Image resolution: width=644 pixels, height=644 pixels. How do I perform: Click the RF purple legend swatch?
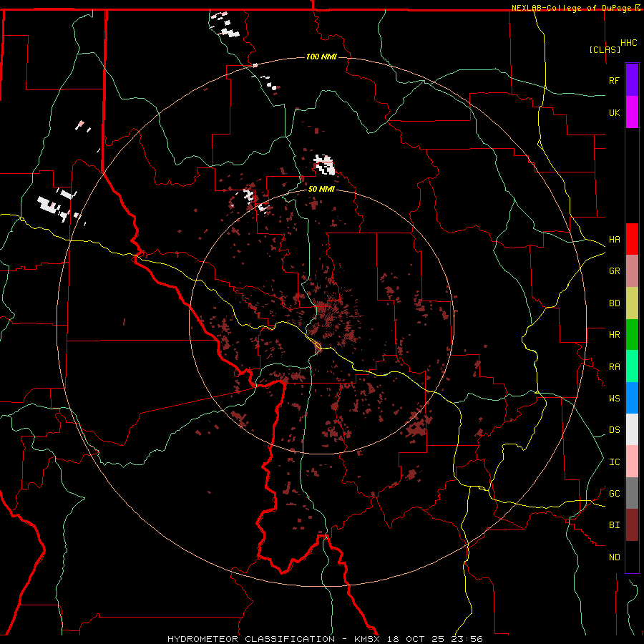point(632,80)
